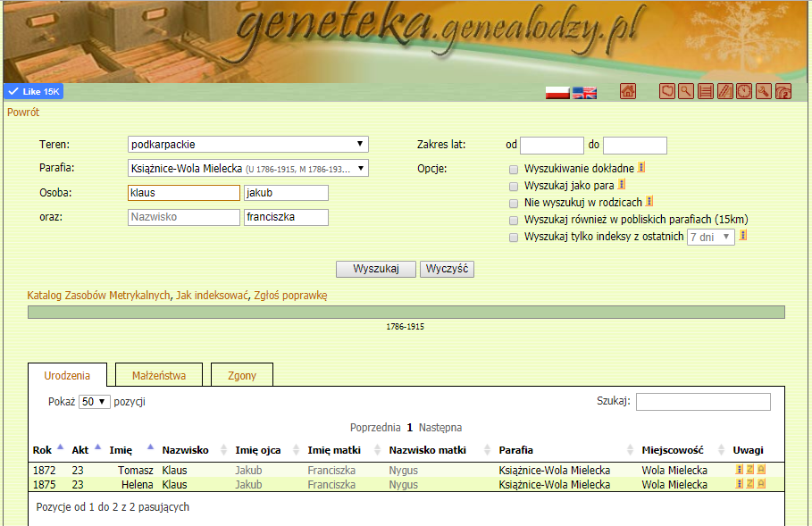Enable Nie wyszukuj w rodzicach

(x=514, y=203)
